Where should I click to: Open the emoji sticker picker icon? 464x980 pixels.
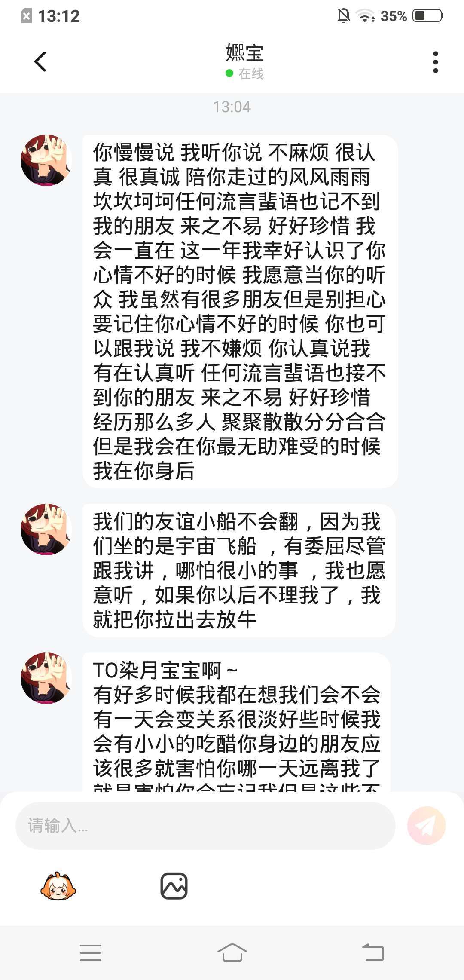tap(58, 886)
